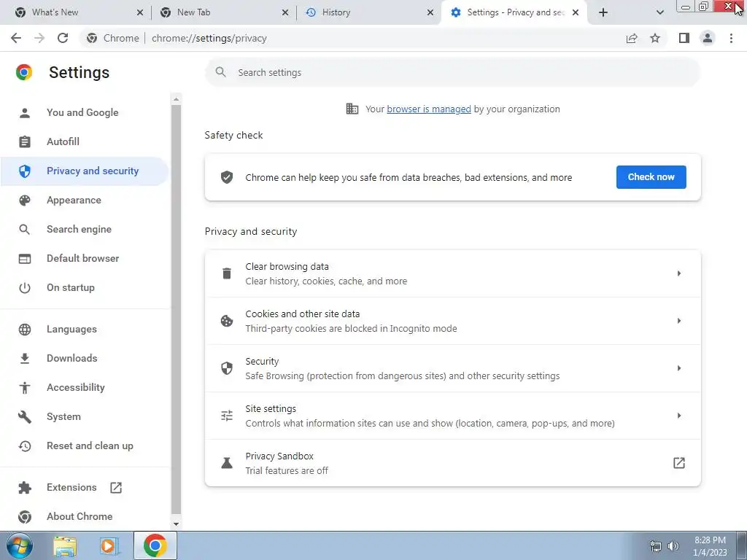
Task: Launch Windows Media Player from taskbar
Action: coord(109,546)
